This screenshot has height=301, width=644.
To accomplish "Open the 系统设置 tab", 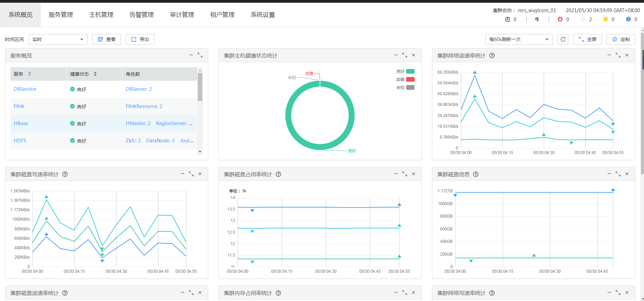I will click(x=263, y=15).
